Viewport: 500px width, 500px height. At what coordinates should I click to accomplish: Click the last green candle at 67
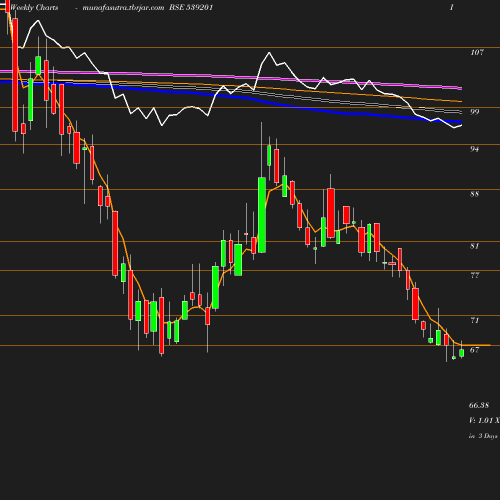coord(462,353)
